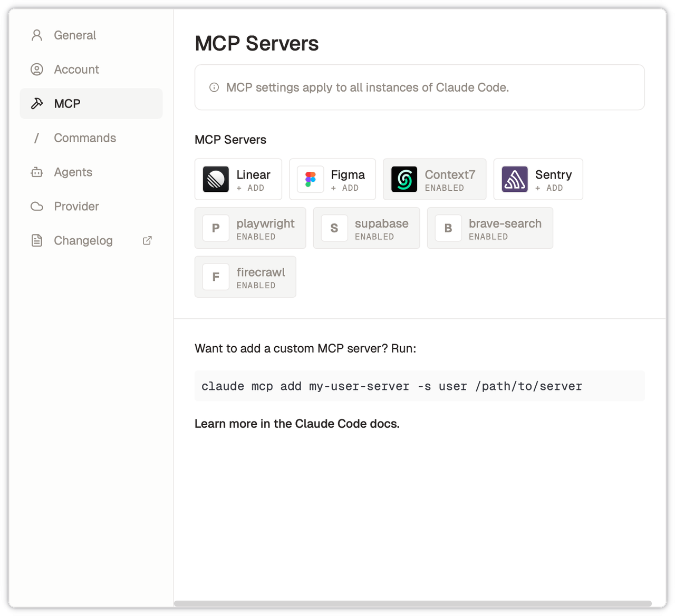Image resolution: width=675 pixels, height=616 pixels.
Task: Click the info icon in the settings notice
Action: [214, 87]
